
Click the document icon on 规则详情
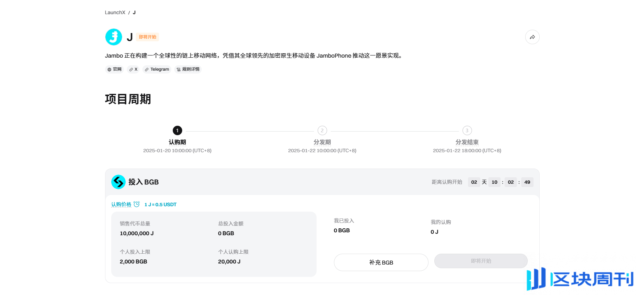(x=179, y=70)
